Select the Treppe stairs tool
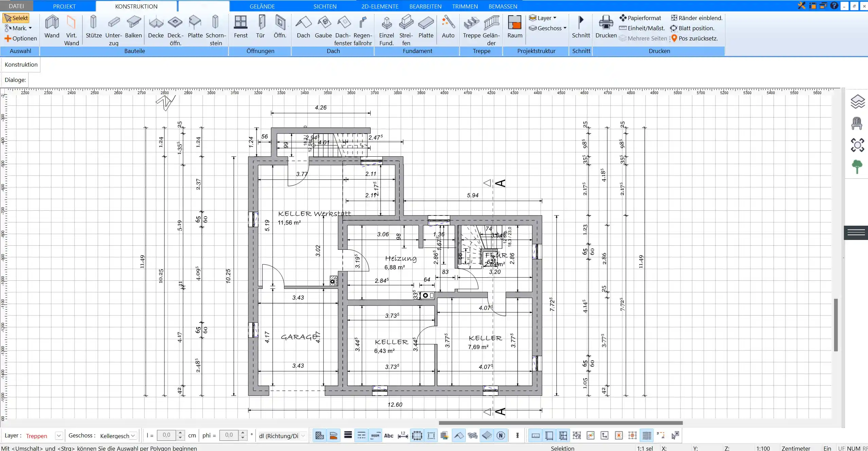868x451 pixels. (472, 27)
